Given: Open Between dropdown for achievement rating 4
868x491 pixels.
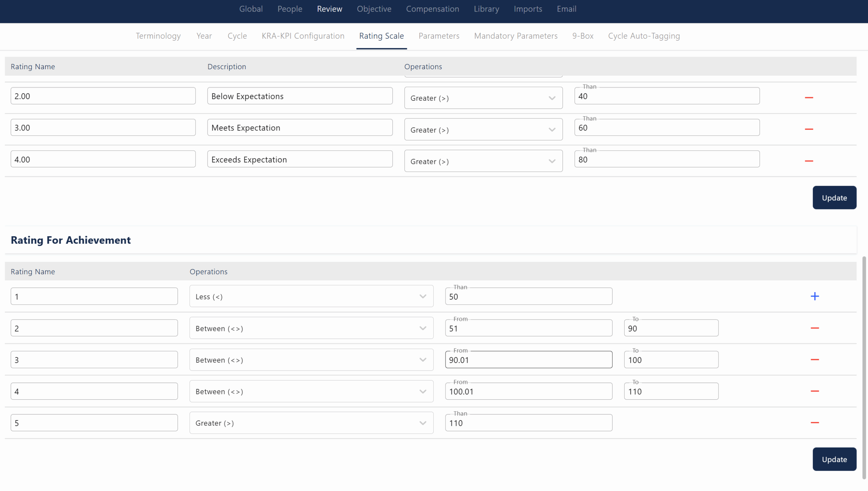Looking at the screenshot, I should coord(311,391).
